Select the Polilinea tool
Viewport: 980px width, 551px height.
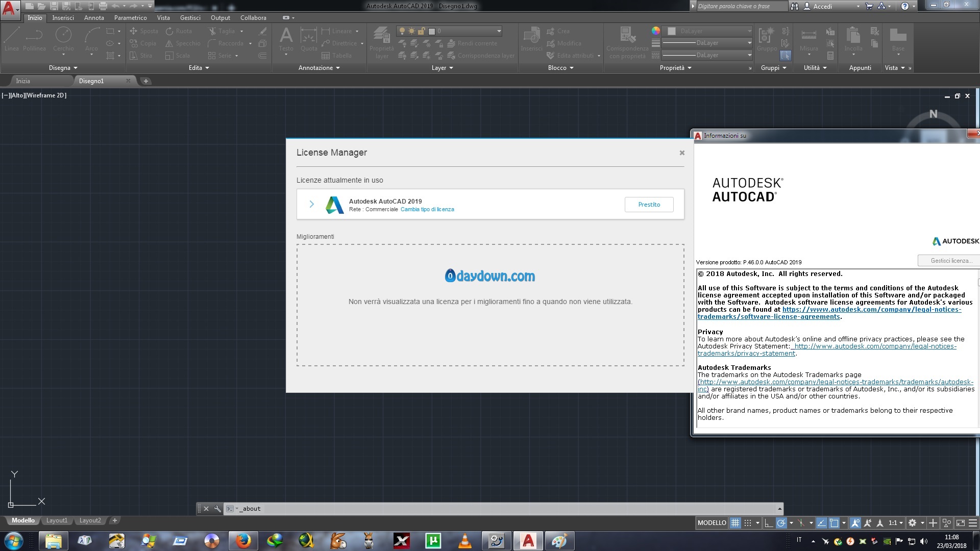34,39
